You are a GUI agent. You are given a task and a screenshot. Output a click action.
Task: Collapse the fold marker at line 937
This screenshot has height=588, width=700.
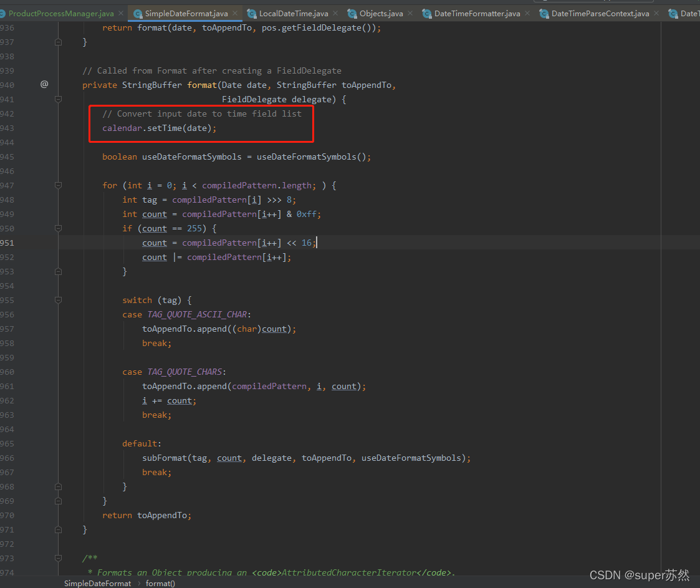[58, 42]
